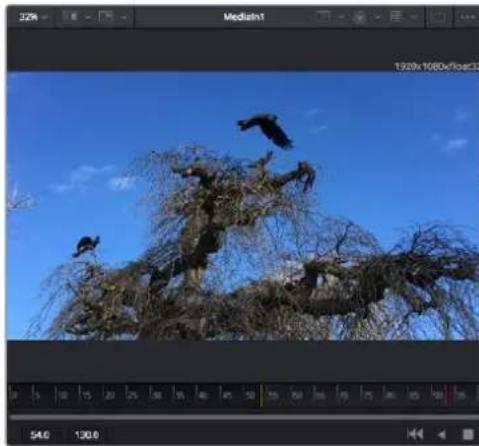Click the stacked-lines icon in the viewer toolbar
This screenshot has height=446, width=479.
tap(396, 16)
